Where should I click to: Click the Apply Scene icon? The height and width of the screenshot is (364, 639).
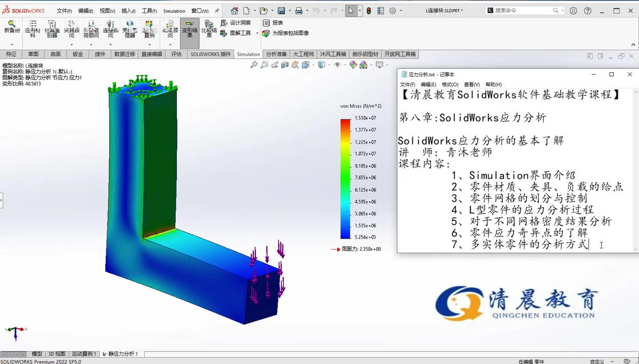coord(363,65)
